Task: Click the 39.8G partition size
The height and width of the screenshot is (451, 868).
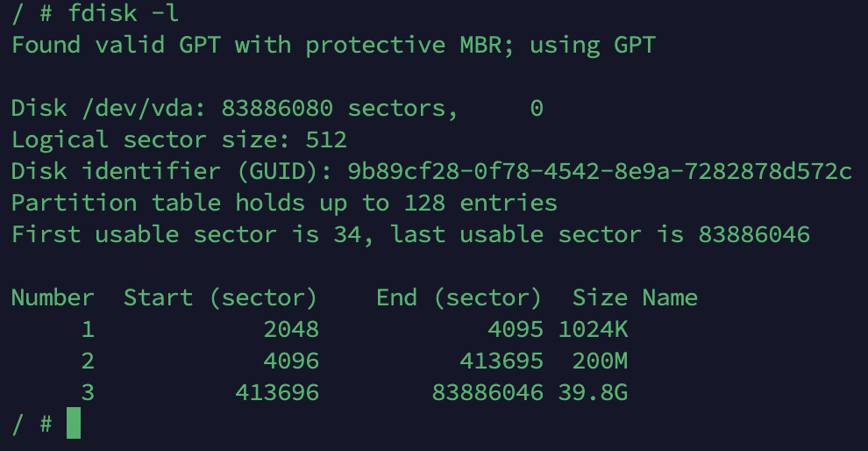Action: pos(594,393)
